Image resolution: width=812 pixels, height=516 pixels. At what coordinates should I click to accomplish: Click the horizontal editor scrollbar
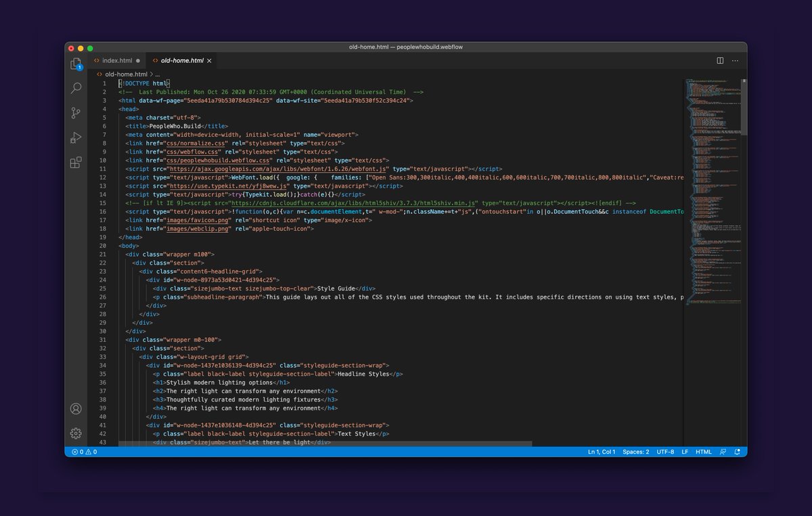coord(325,444)
